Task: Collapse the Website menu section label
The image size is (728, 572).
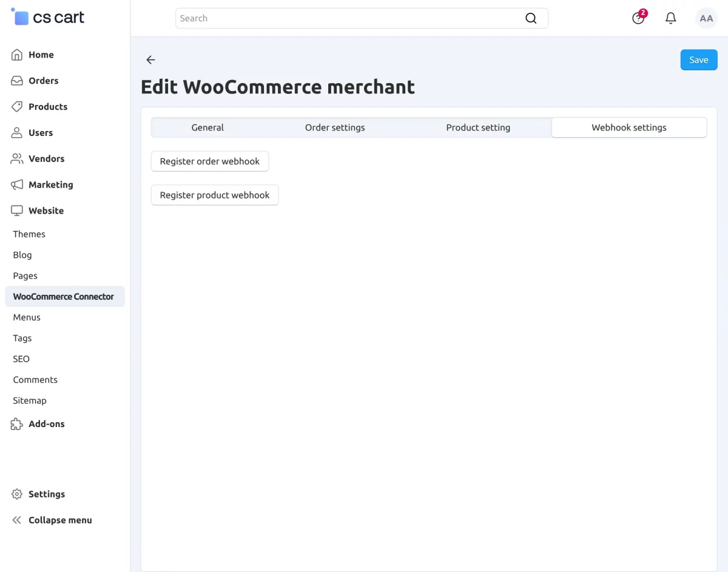Action: 46,211
